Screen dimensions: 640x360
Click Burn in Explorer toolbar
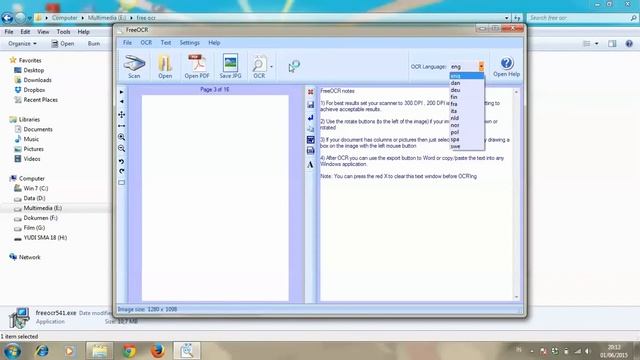point(93,43)
